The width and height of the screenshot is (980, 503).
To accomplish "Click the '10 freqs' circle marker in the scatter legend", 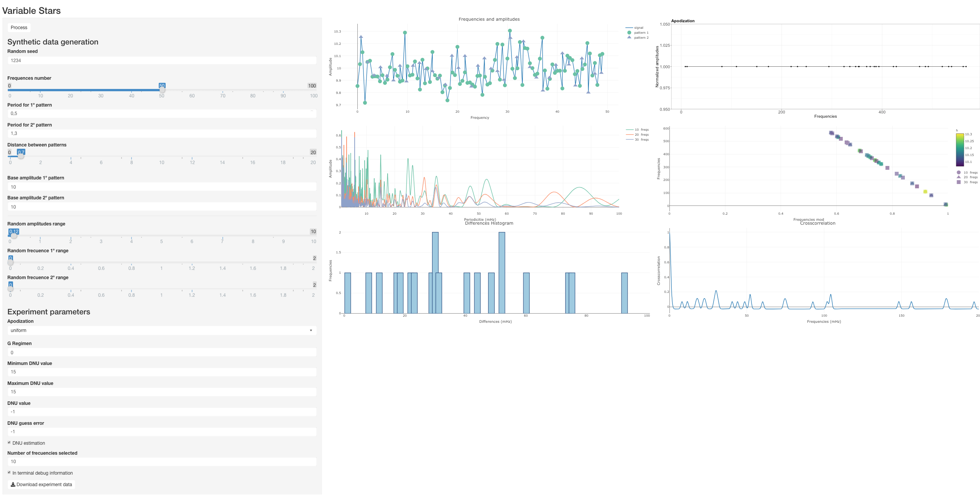I will pos(959,173).
